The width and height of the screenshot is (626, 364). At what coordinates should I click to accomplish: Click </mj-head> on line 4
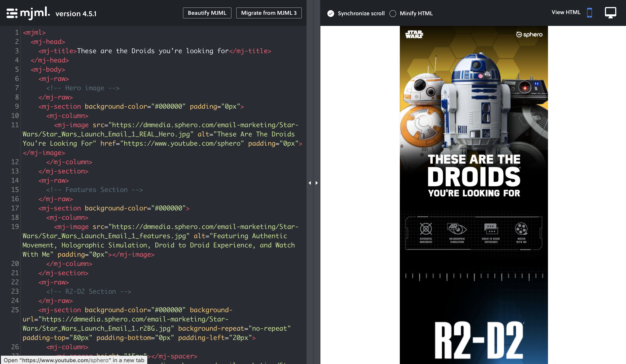pyautogui.click(x=50, y=60)
